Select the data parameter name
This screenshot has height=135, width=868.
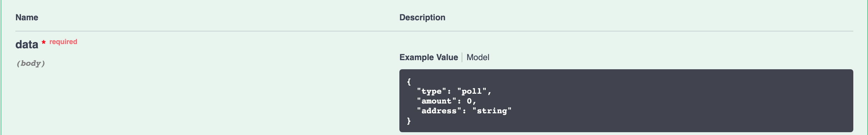pyautogui.click(x=27, y=44)
